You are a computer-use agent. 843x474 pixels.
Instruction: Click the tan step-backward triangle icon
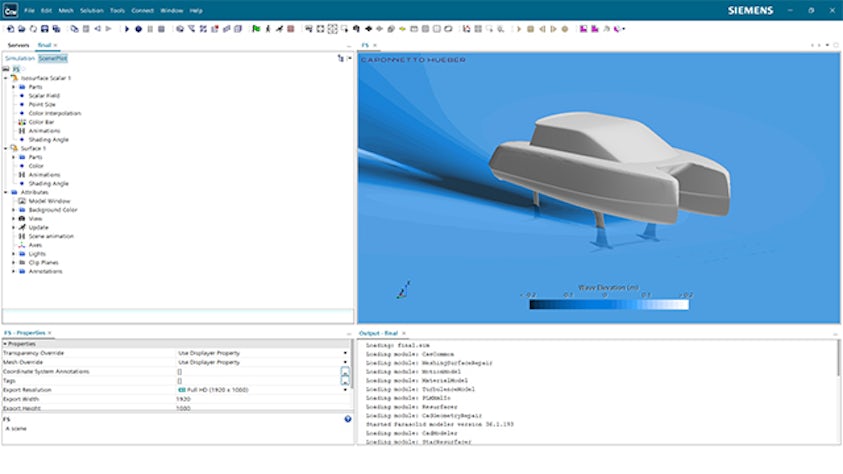tap(542, 29)
